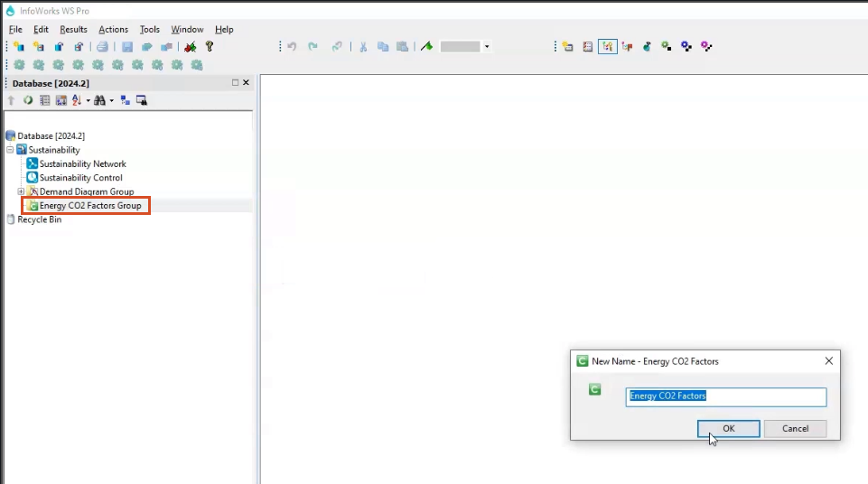Click the new database icon in toolbar
The height and width of the screenshot is (484, 868).
(19, 47)
